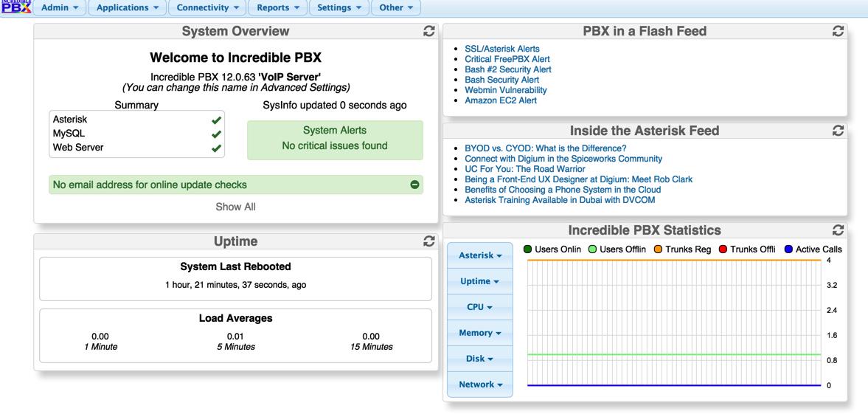Image resolution: width=868 pixels, height=417 pixels.
Task: Click the SysInfo updated text
Action: click(335, 106)
